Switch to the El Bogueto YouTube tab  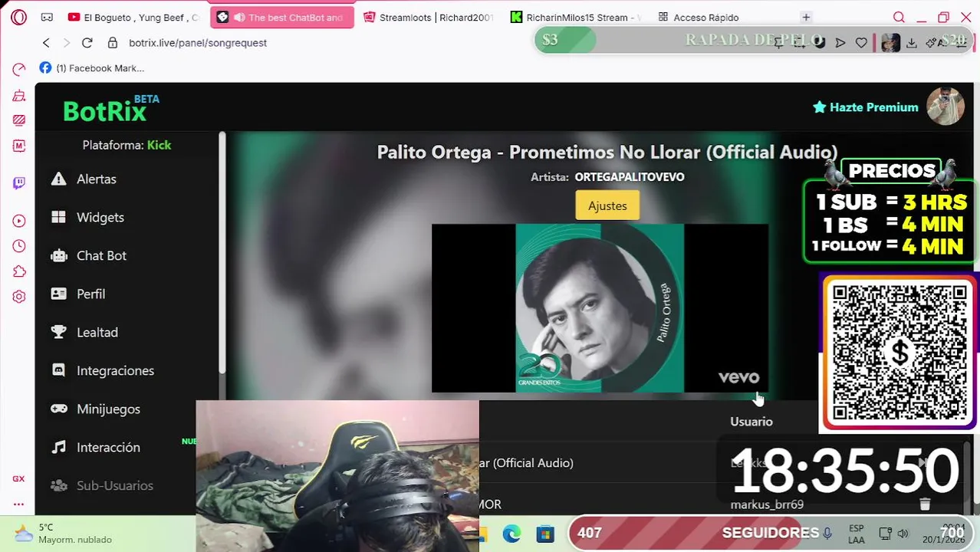click(133, 17)
